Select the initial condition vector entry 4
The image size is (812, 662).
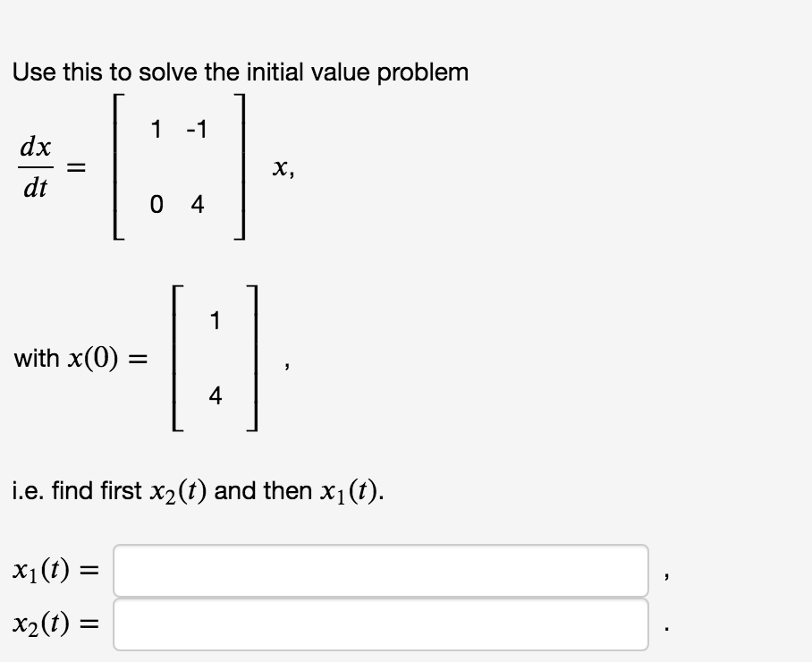coord(216,394)
